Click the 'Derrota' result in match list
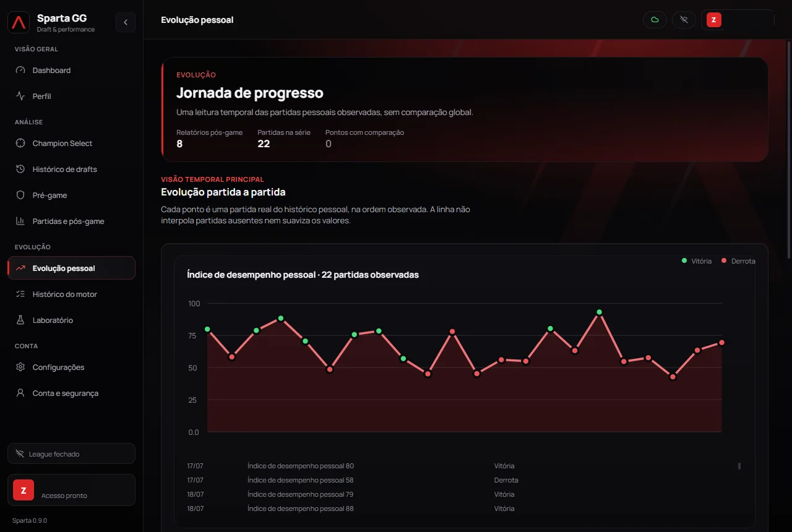This screenshot has width=792, height=532. (x=506, y=480)
